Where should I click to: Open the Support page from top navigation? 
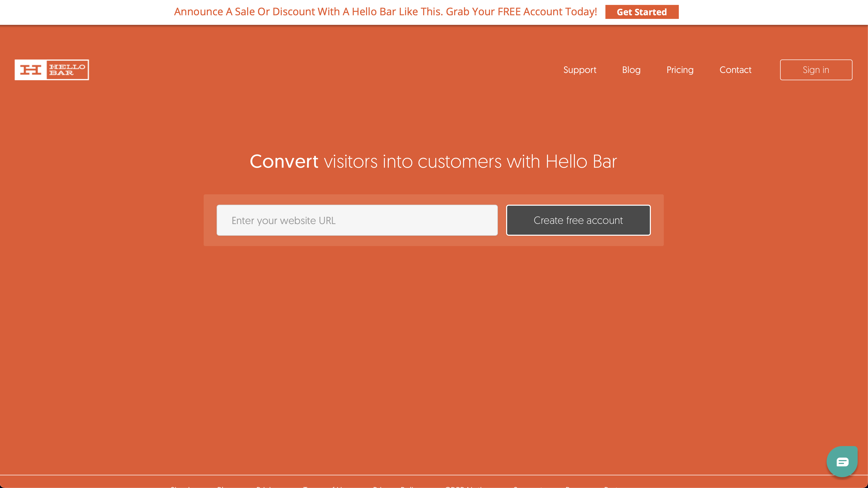580,69
